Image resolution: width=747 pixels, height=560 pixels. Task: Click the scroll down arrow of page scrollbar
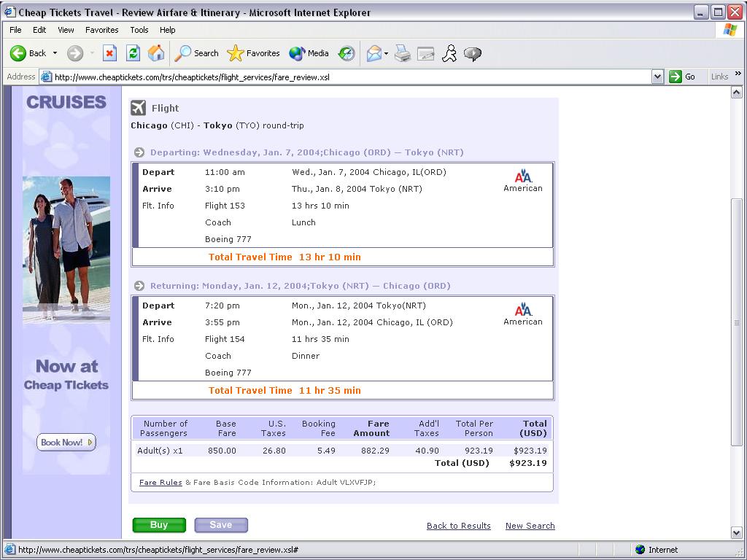click(737, 533)
